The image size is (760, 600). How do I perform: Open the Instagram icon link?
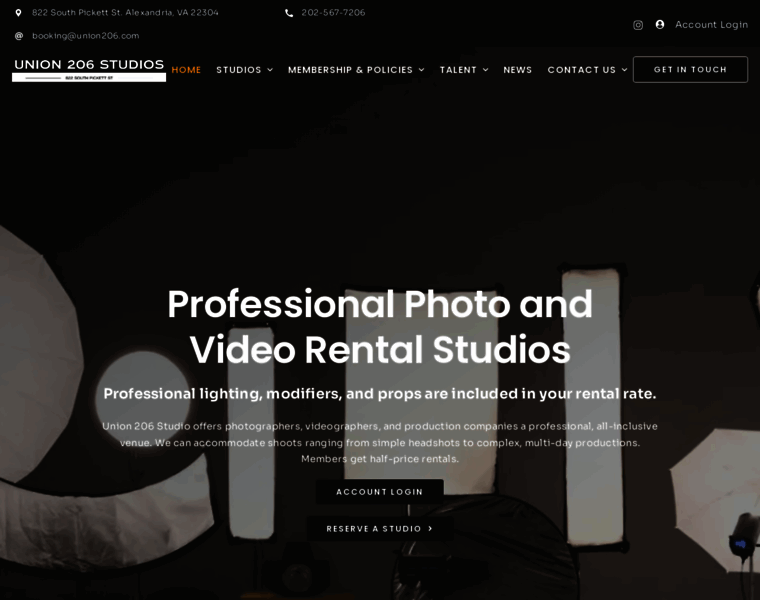click(638, 25)
